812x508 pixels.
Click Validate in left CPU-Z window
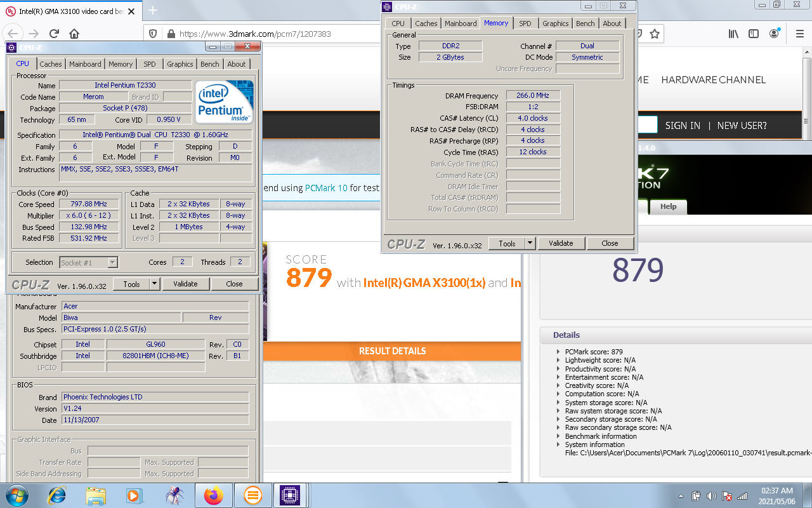[186, 284]
